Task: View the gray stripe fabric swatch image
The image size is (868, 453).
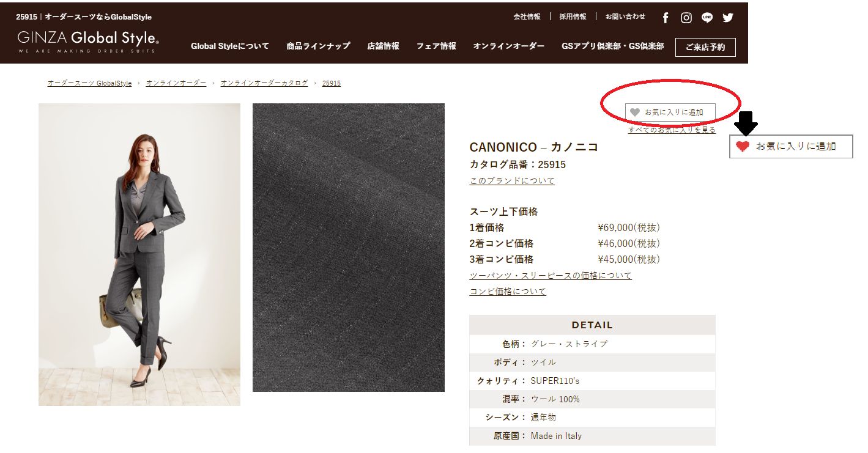Action: 349,248
